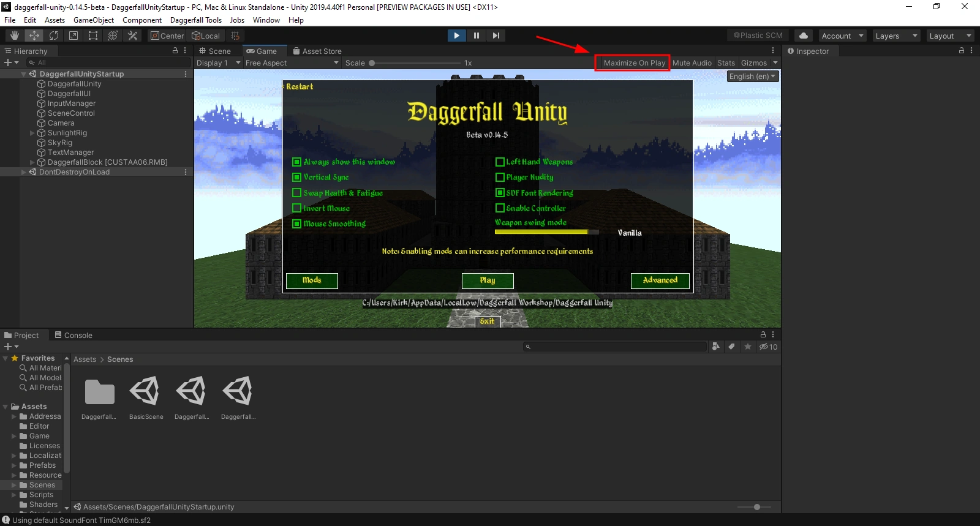This screenshot has width=980, height=526.
Task: Open the GameObject menu
Action: click(94, 20)
